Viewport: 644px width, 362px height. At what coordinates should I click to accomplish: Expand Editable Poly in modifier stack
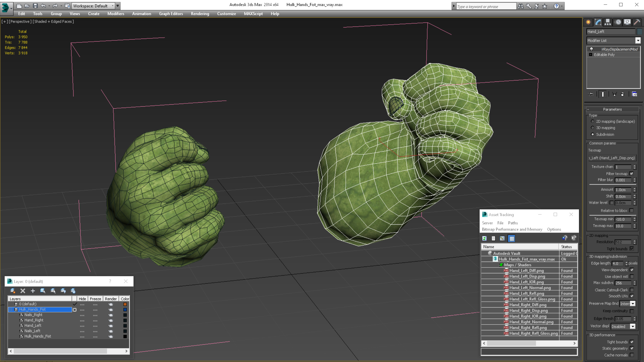(591, 55)
